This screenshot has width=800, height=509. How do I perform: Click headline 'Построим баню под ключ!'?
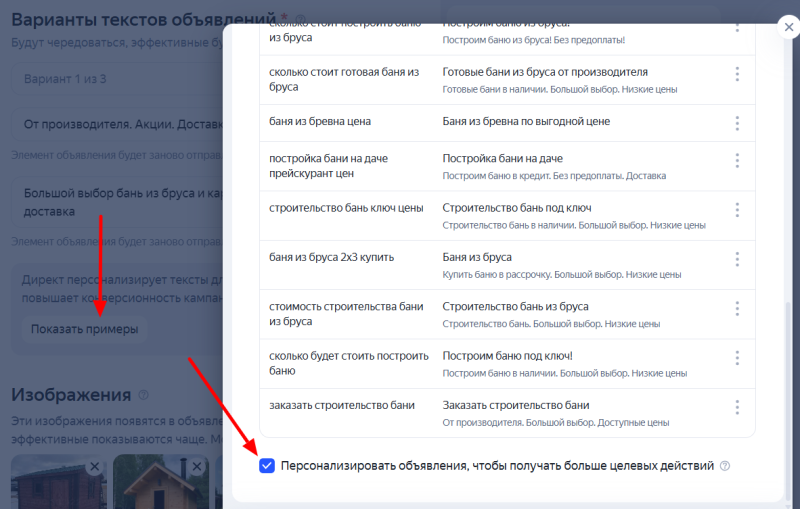507,356
